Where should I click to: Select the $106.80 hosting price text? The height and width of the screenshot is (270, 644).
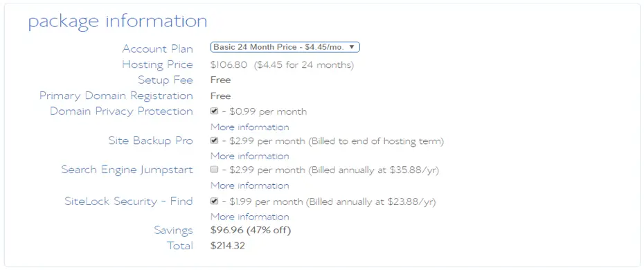click(229, 65)
